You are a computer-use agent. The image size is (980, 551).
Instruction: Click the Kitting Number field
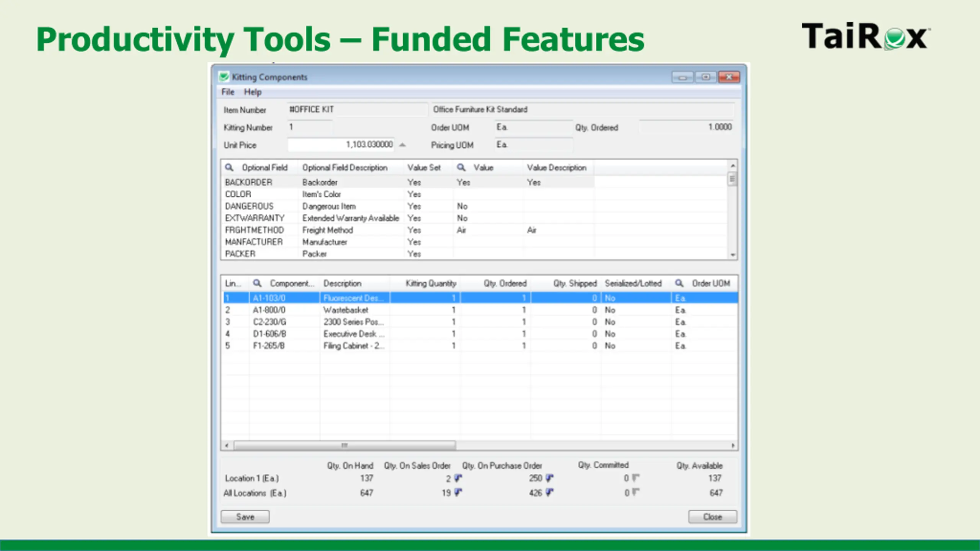pos(310,127)
